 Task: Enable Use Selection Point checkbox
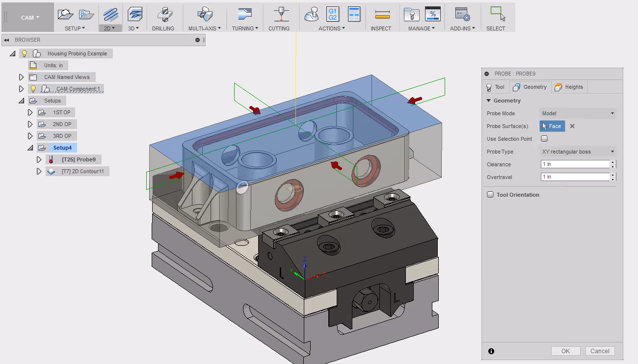(544, 139)
